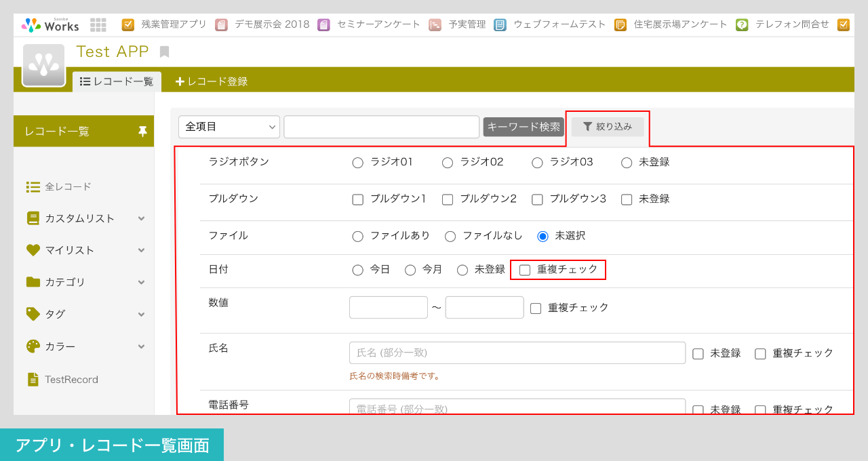
Task: Click the 数値 minimum value field
Action: coord(389,307)
